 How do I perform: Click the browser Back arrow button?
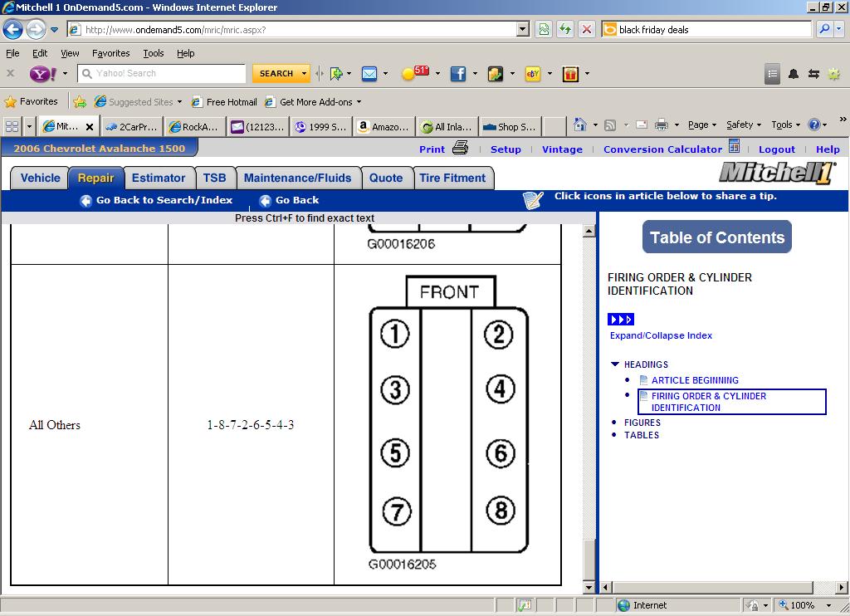coord(13,29)
